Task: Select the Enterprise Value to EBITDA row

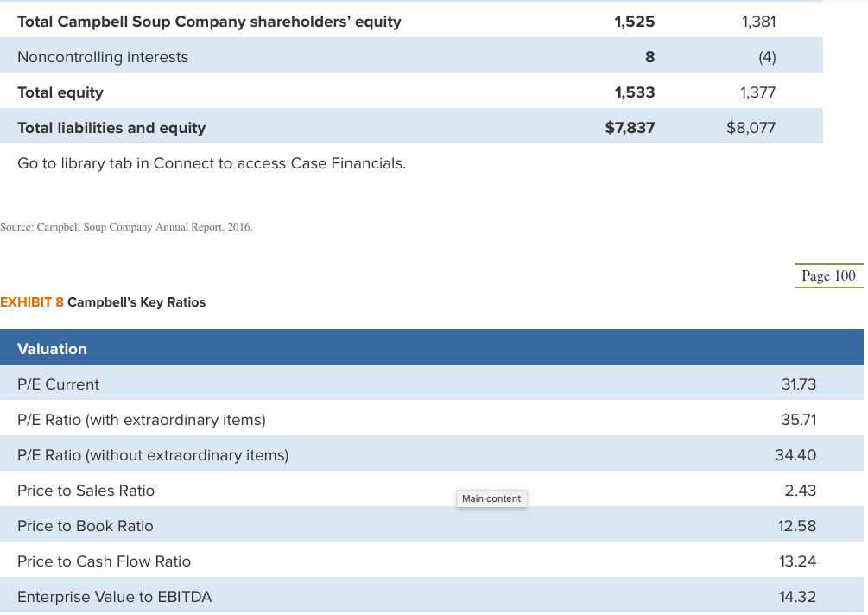Action: point(116,596)
